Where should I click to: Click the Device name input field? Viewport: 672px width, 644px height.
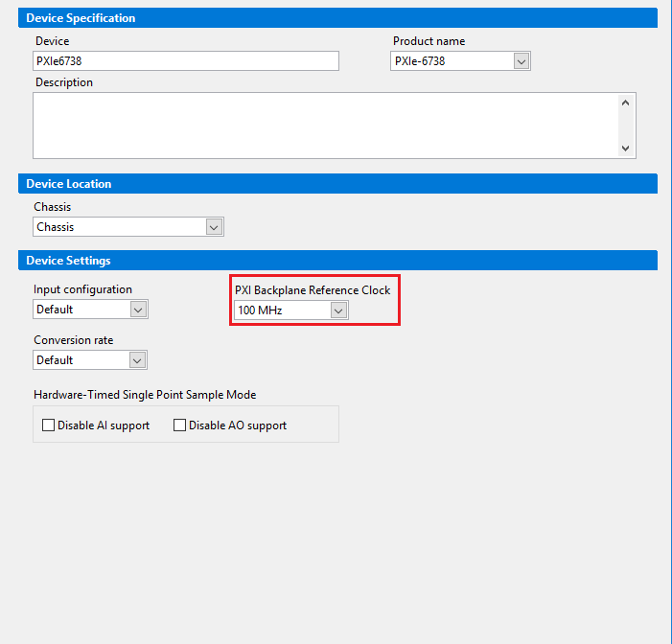pos(186,60)
